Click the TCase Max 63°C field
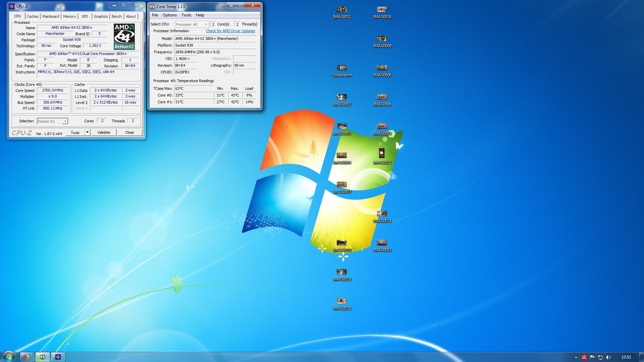The width and height of the screenshot is (644, 362). point(194,88)
